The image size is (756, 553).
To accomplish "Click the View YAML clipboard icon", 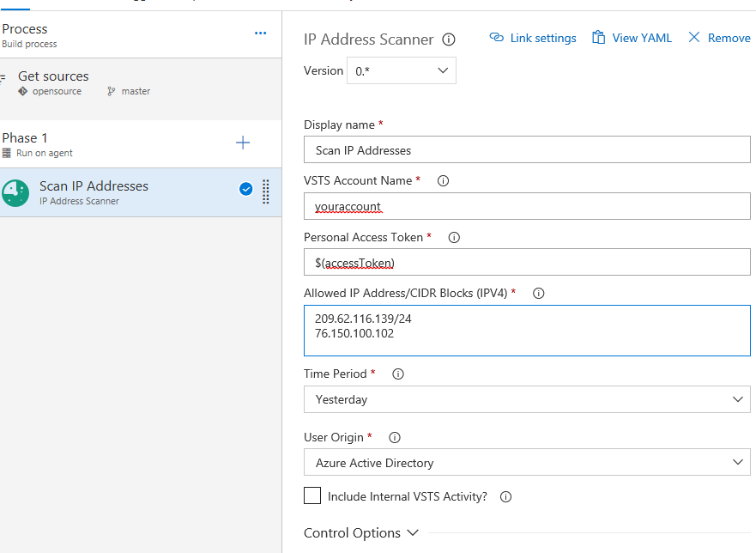I will (598, 37).
